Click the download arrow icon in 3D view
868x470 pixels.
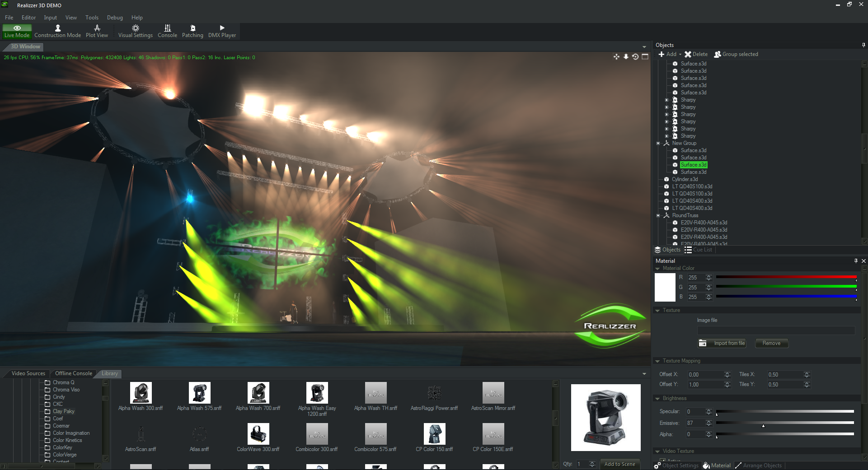point(626,56)
